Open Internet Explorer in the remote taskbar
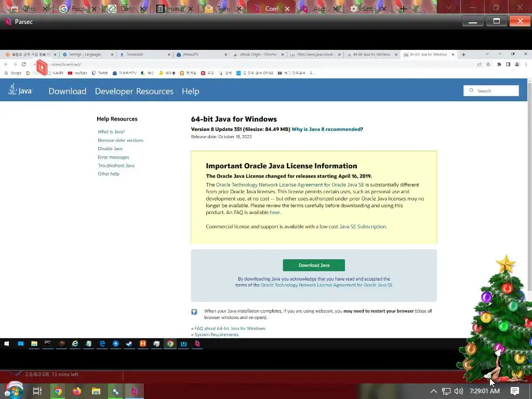Viewport: 532px width, 399px height. coord(75,344)
